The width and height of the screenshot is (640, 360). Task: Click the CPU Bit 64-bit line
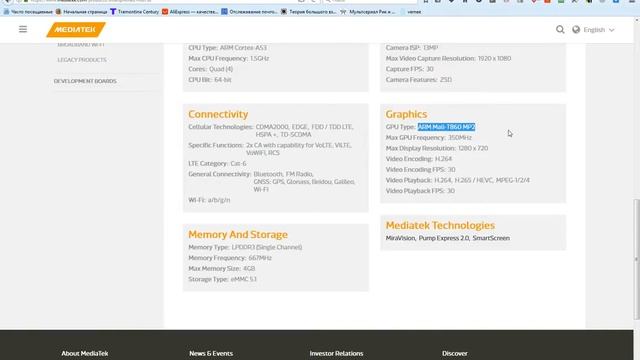[210, 80]
